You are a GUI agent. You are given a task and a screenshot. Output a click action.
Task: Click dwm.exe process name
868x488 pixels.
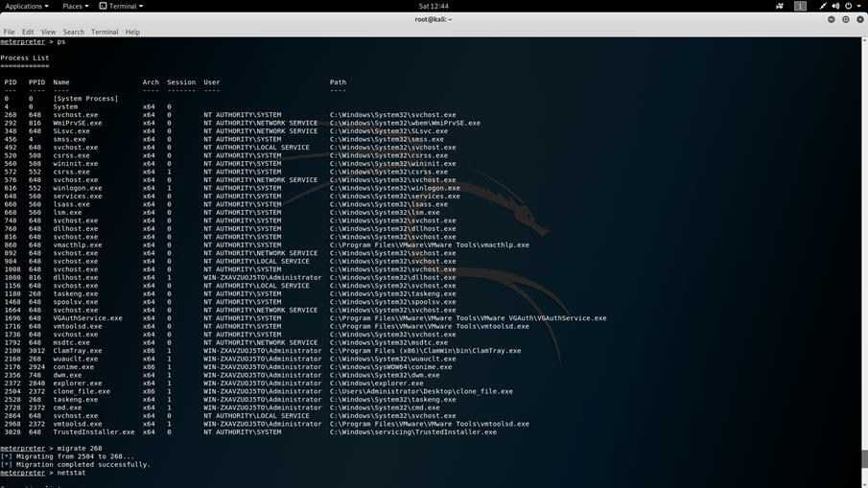(x=67, y=375)
